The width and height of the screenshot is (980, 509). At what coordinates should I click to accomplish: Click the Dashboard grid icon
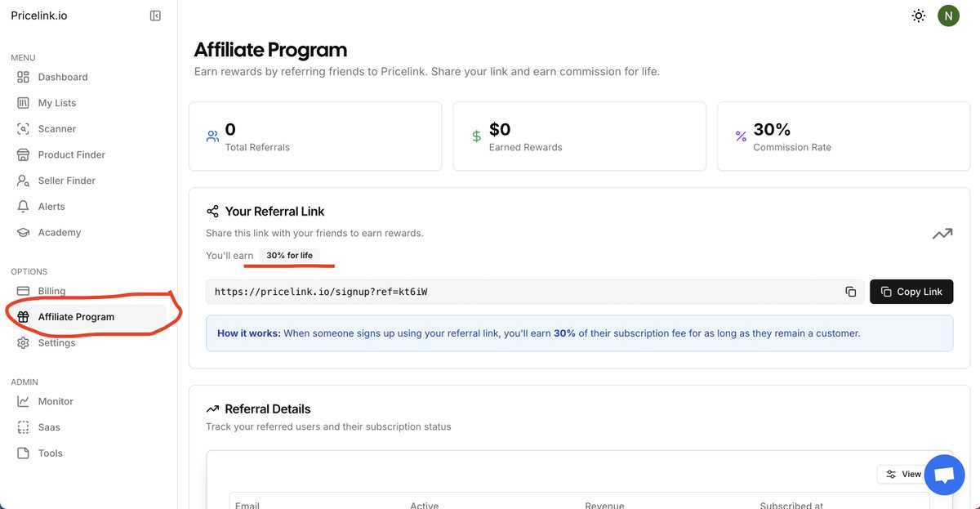(x=23, y=77)
